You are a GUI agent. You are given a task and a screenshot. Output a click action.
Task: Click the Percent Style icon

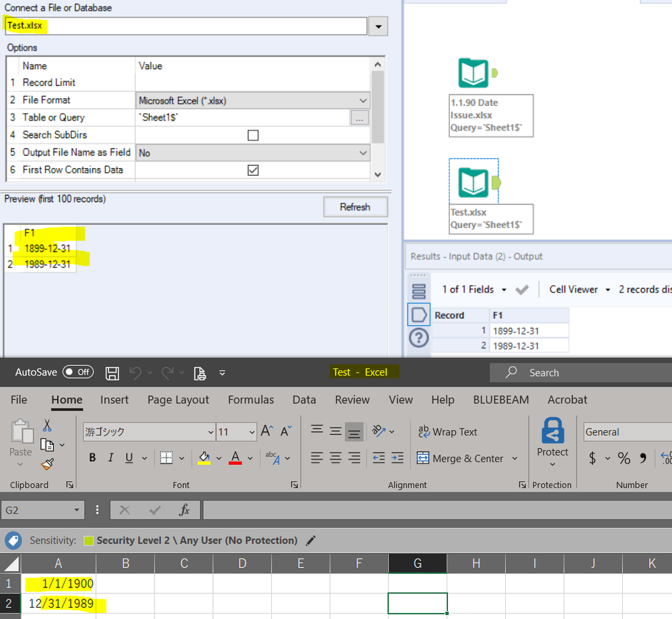624,458
